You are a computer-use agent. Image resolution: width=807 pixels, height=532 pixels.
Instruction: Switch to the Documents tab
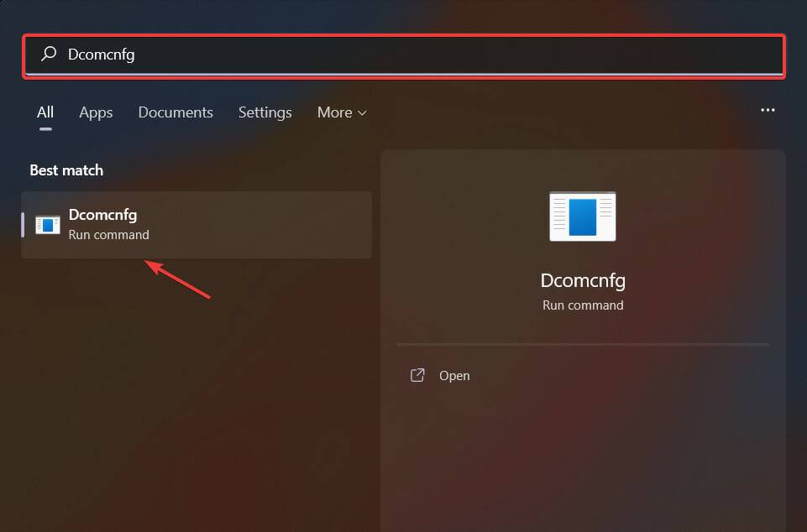point(175,112)
